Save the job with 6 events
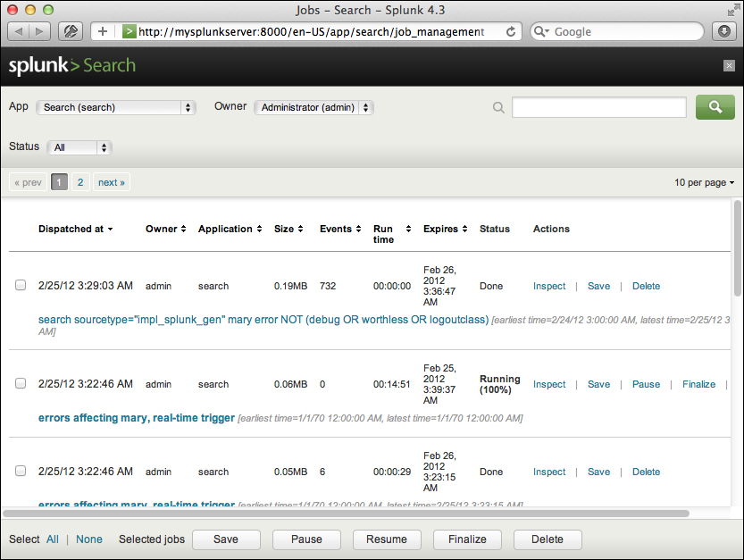 click(598, 472)
